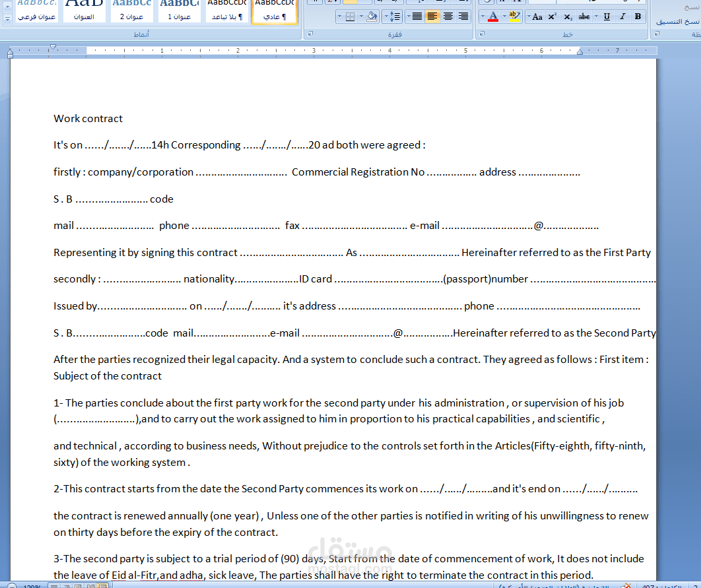Click the first-line indent marker on ruler
This screenshot has width=701, height=588.
click(x=53, y=46)
